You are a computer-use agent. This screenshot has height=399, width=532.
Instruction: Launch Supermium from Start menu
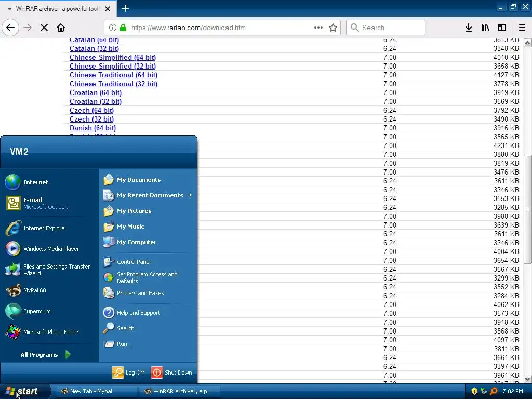(x=49, y=311)
